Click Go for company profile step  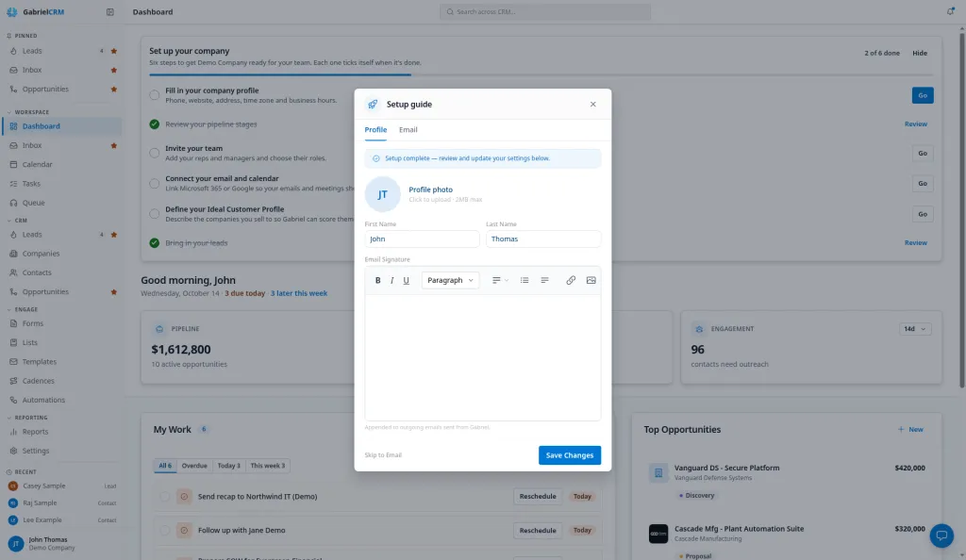pyautogui.click(x=923, y=95)
